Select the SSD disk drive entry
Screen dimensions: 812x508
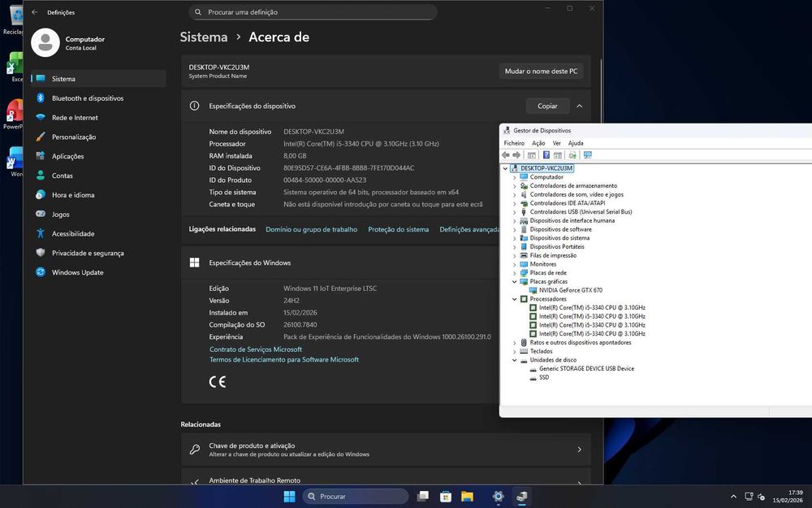pos(544,377)
